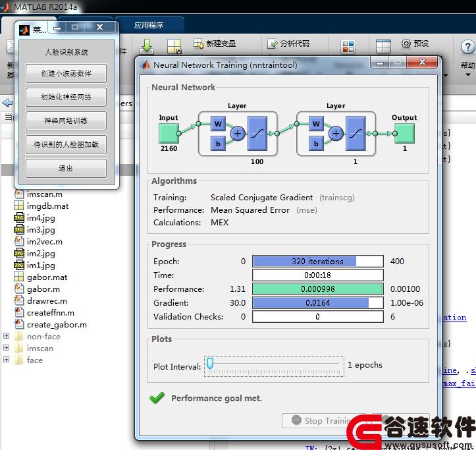Image resolution: width=476 pixels, height=450 pixels.
Task: Click 退出 exit button
Action: tap(66, 168)
